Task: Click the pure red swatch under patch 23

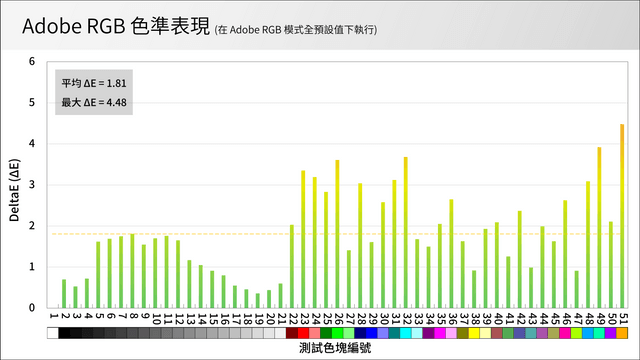Action: 303,333
